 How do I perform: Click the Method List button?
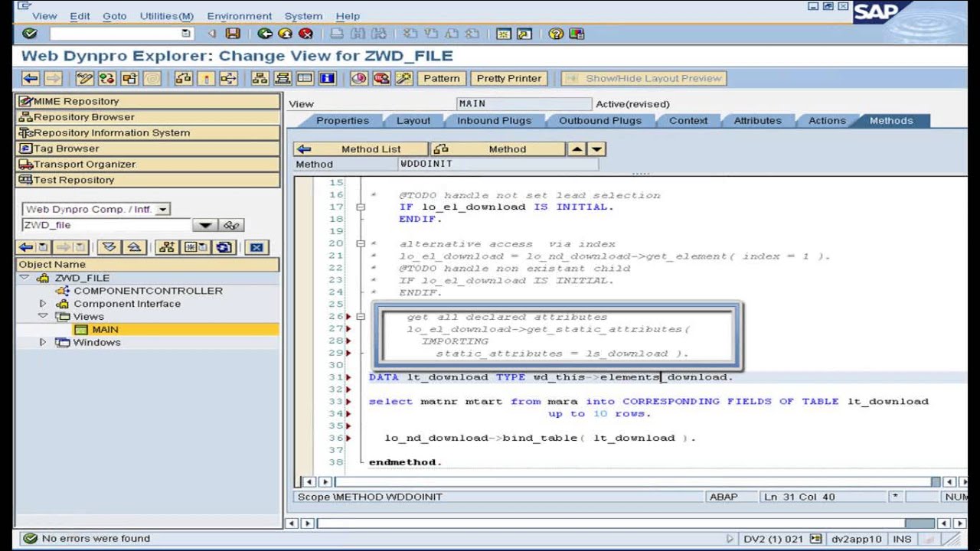pyautogui.click(x=361, y=149)
